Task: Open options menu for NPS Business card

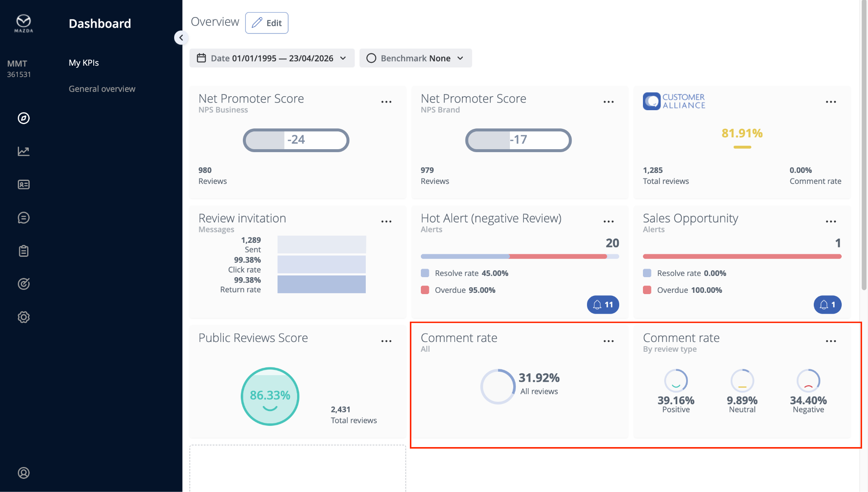Action: [x=386, y=102]
